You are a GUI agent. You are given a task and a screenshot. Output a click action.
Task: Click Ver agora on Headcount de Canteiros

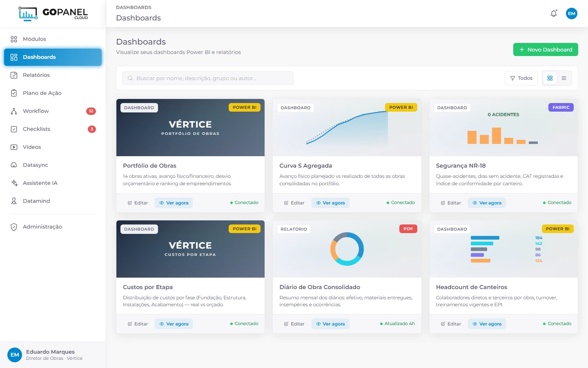tap(487, 324)
